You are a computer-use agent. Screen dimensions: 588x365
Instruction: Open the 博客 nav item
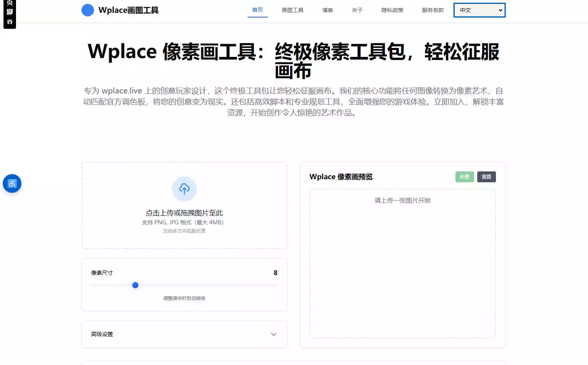[328, 10]
